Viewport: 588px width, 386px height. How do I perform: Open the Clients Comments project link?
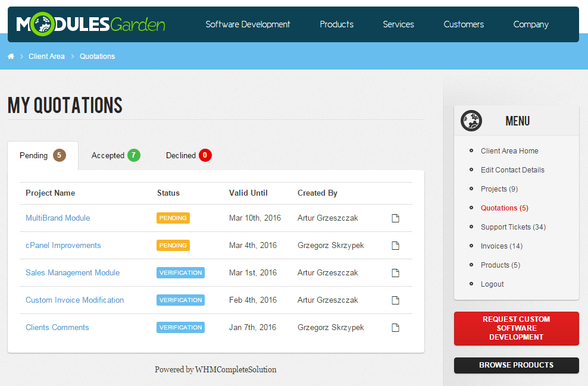click(x=57, y=328)
